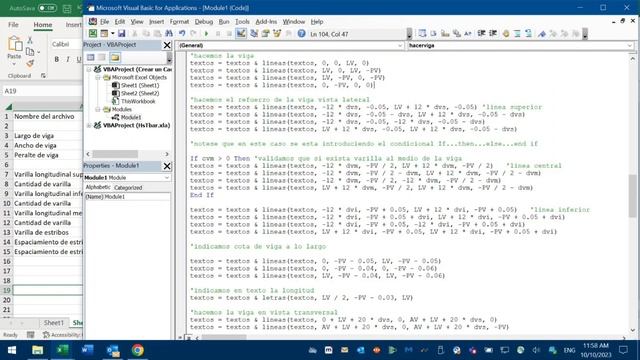Open the View menu

coord(137,22)
